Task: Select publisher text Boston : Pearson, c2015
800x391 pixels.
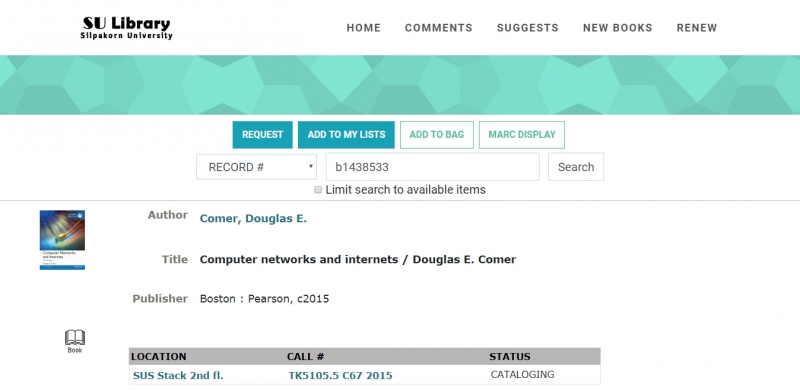Action: pyautogui.click(x=264, y=299)
